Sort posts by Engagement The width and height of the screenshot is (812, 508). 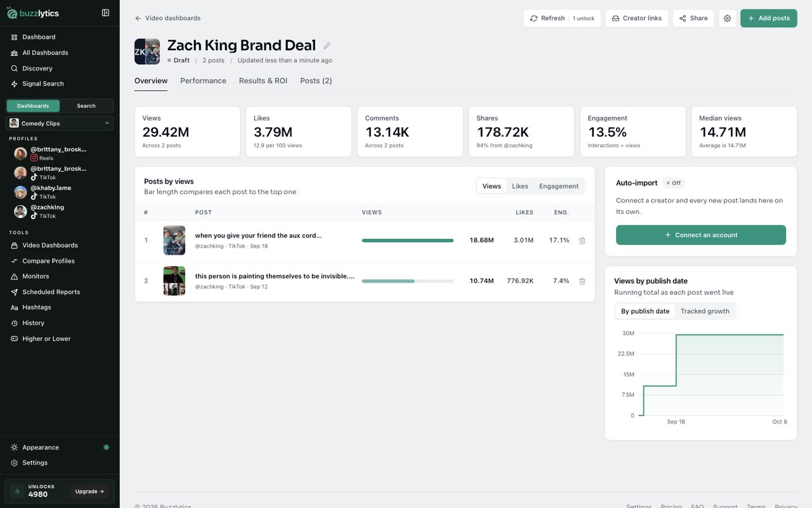pyautogui.click(x=559, y=186)
